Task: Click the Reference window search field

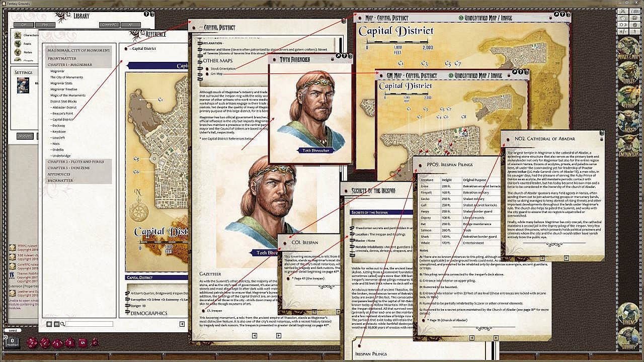Action: pos(88,324)
